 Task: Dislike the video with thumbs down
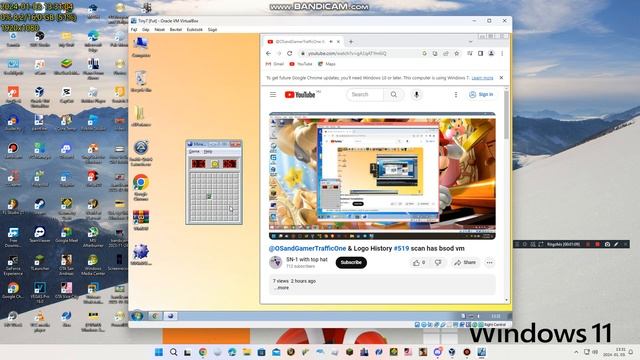(x=438, y=263)
